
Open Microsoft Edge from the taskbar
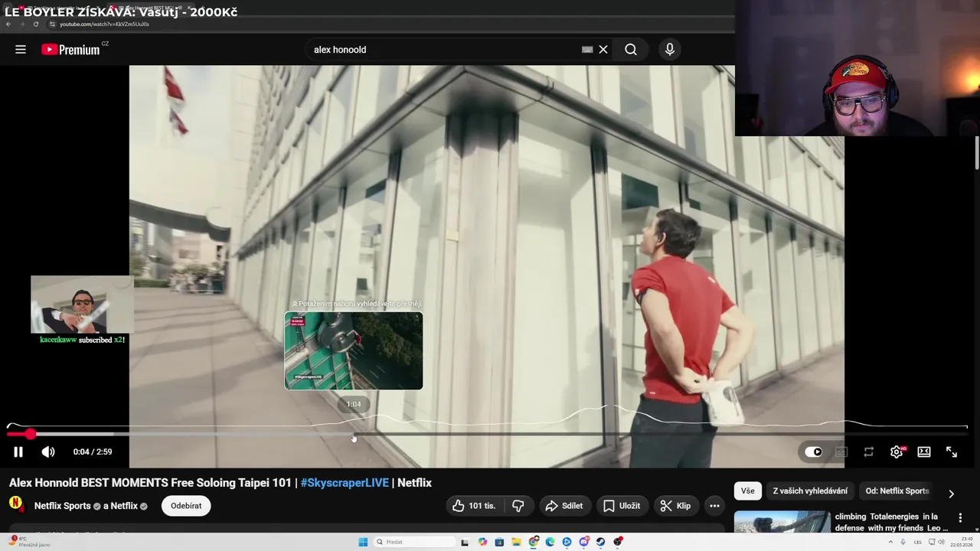550,542
